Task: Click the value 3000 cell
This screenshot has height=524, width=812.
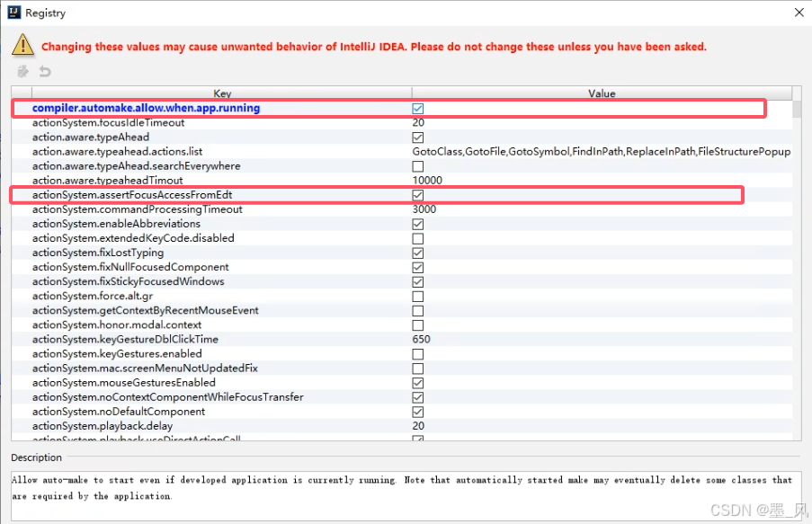Action: (424, 209)
